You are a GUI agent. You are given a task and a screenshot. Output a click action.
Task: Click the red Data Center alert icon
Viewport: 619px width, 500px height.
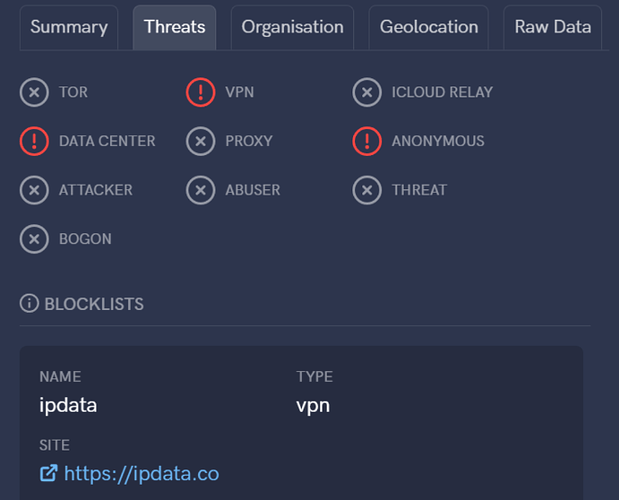pos(34,141)
